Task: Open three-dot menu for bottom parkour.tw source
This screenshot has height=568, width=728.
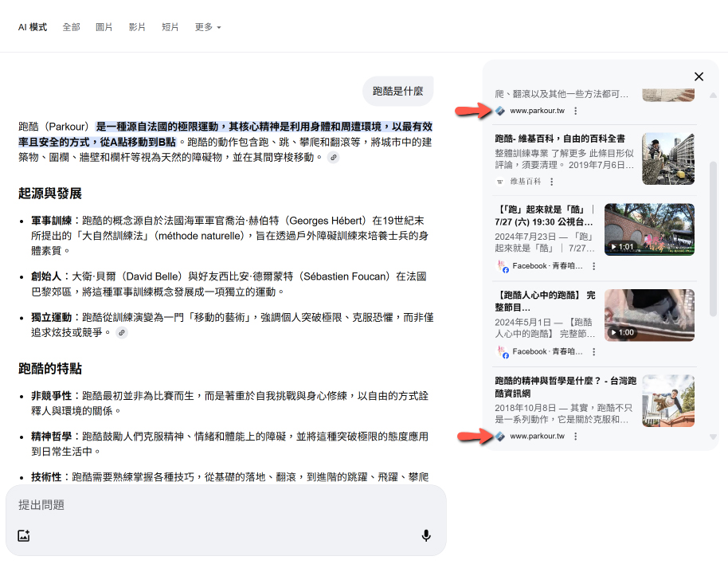Action: 575,437
